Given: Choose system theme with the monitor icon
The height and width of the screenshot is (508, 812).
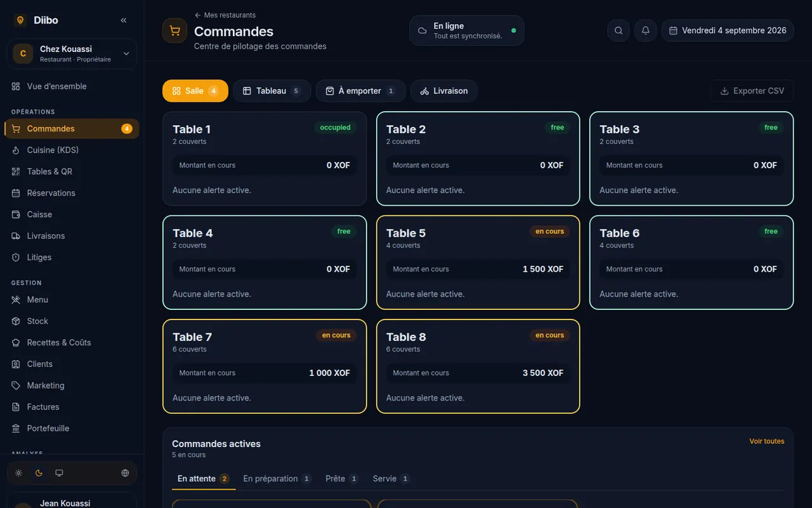Looking at the screenshot, I should [59, 473].
